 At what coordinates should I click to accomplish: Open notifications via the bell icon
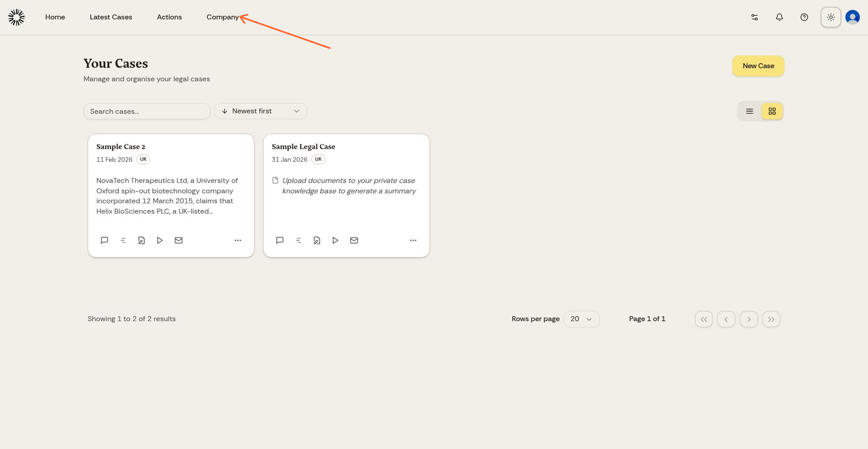click(779, 17)
